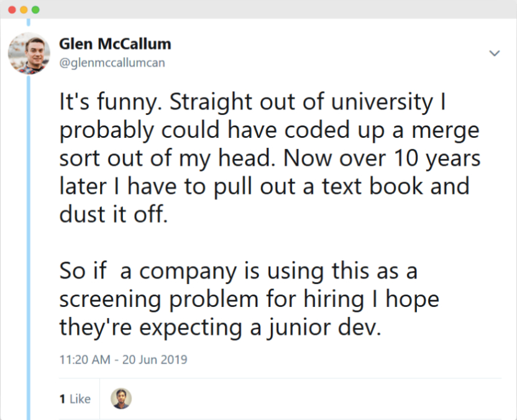Viewport: 517px width, 420px height.
Task: Click the avatar of the user who liked
Action: coord(121,399)
